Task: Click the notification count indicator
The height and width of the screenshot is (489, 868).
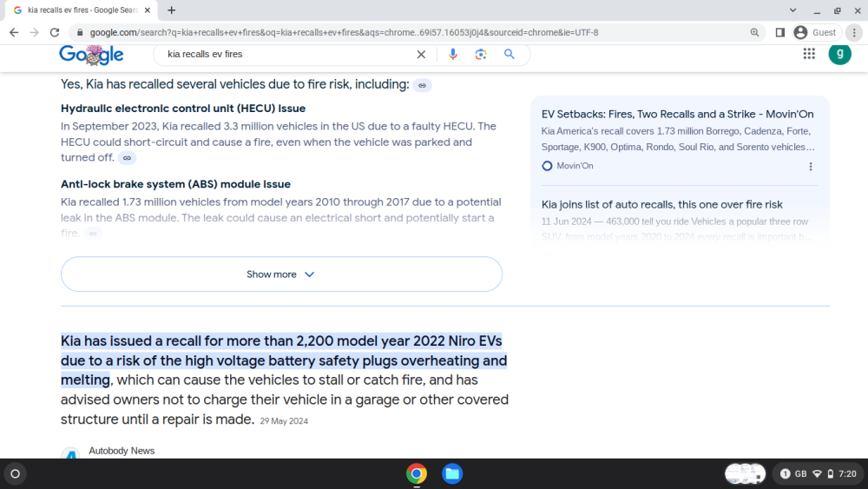Action: point(785,474)
